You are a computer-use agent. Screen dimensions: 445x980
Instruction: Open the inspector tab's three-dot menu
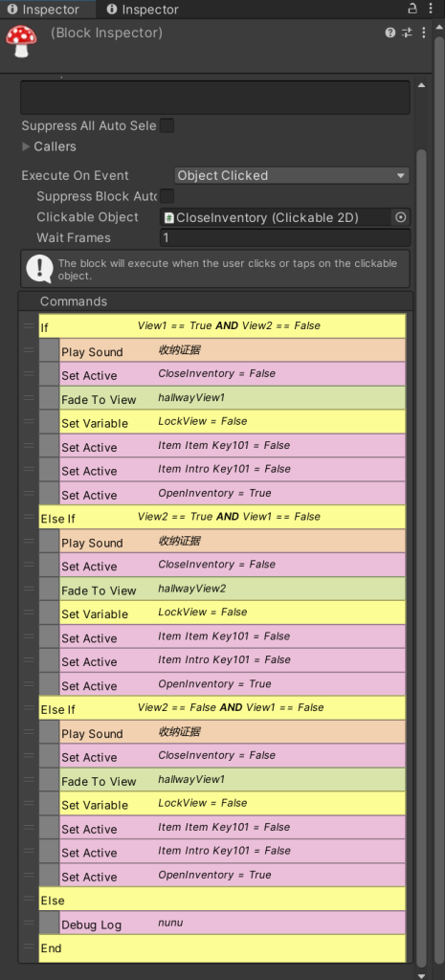pos(432,9)
